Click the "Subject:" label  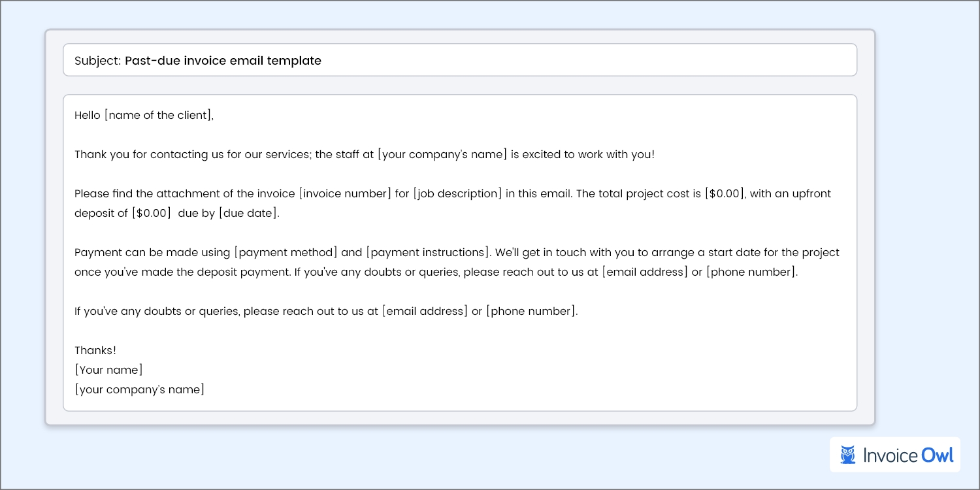97,61
